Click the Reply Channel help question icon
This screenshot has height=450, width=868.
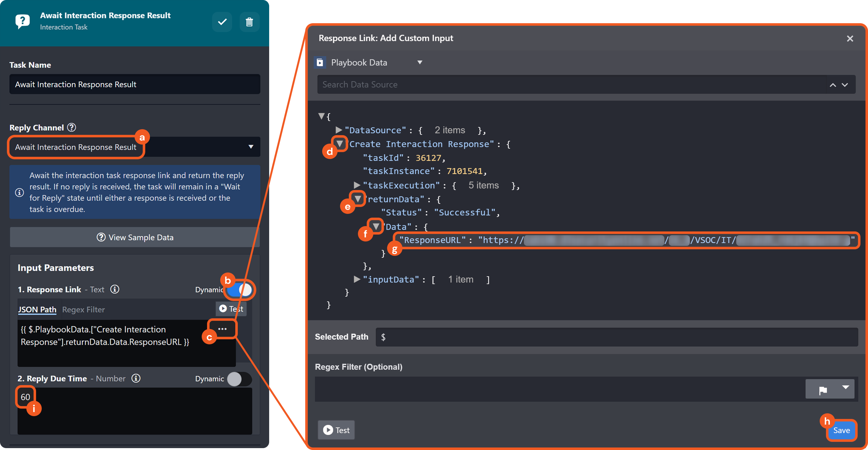pyautogui.click(x=72, y=127)
